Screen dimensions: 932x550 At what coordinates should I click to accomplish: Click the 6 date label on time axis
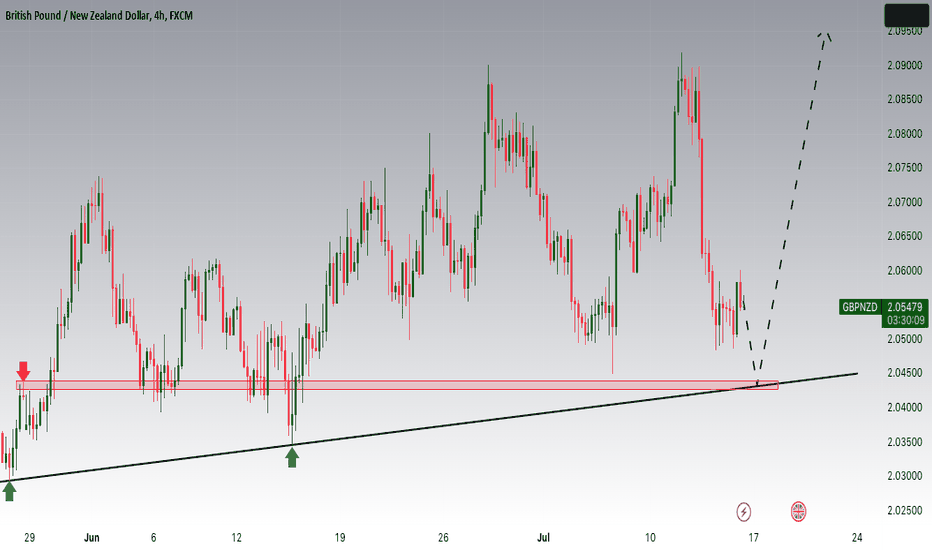click(x=153, y=538)
